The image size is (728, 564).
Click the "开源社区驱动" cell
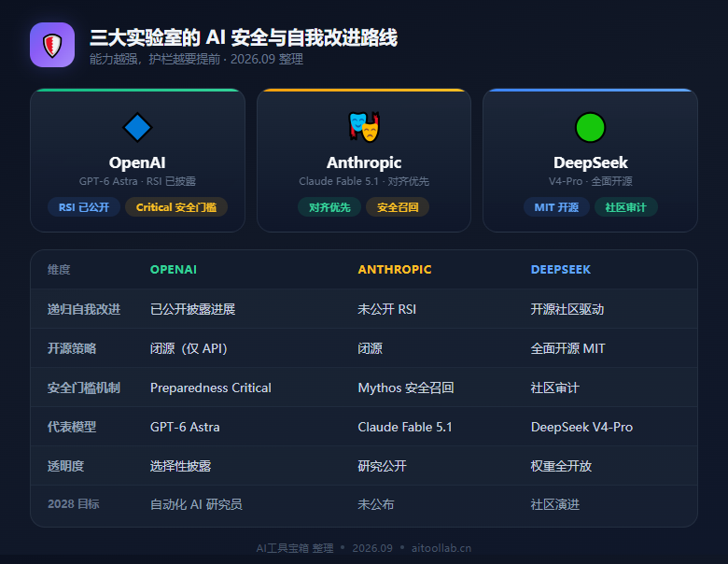click(567, 309)
